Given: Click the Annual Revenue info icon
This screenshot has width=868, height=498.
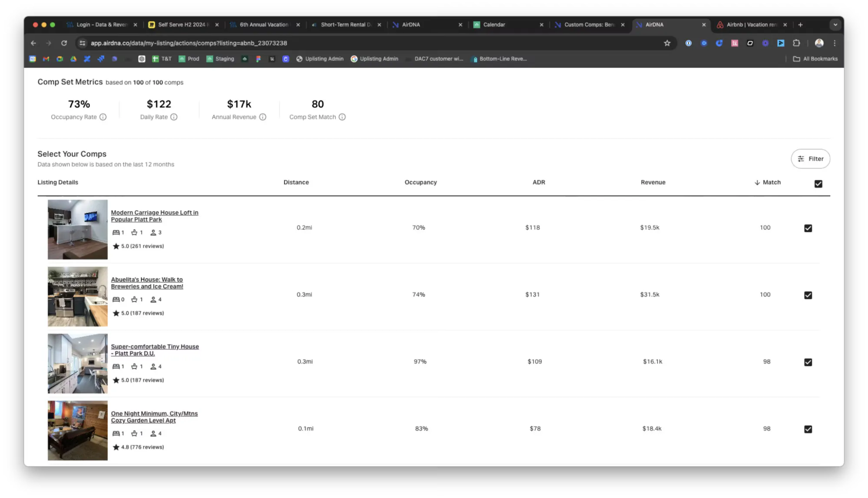Looking at the screenshot, I should point(263,117).
